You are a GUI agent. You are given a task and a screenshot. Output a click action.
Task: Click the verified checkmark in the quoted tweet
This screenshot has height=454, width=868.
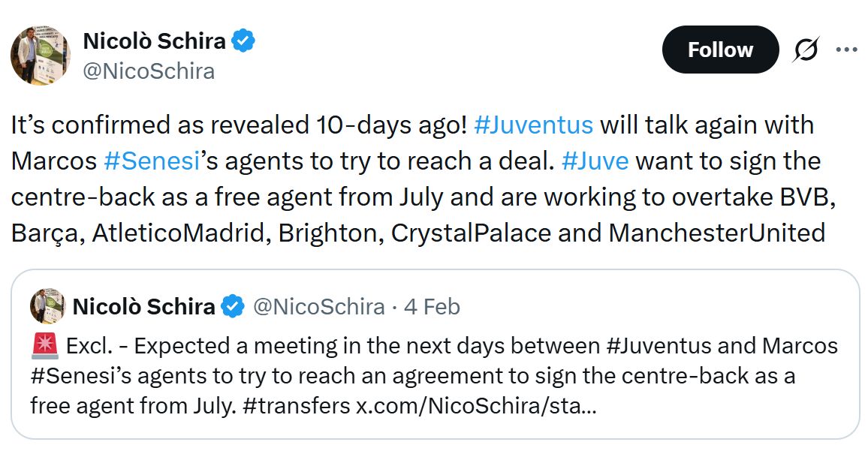coord(233,305)
